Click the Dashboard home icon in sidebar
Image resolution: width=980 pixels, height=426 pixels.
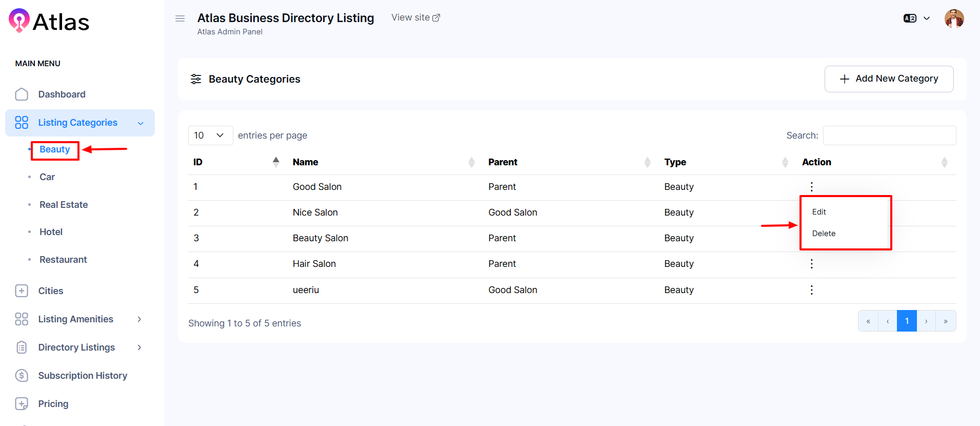22,94
